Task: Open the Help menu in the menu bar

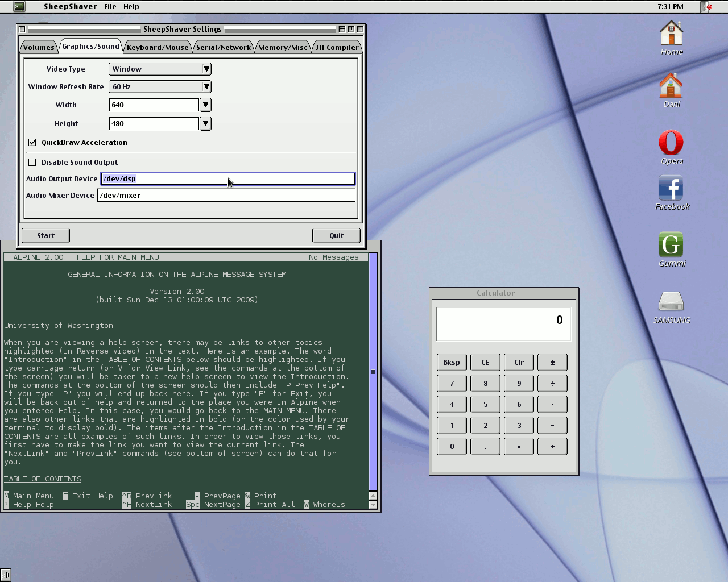Action: [131, 7]
